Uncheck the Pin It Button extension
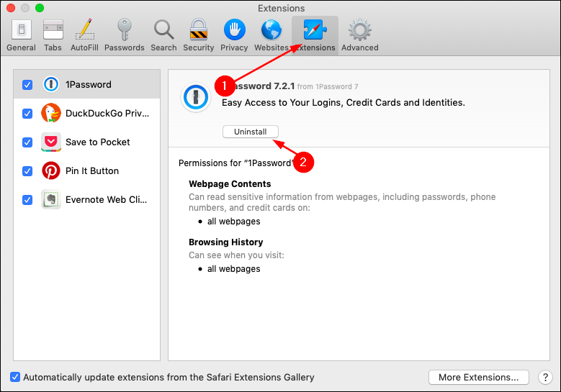Viewport: 561px width, 392px height. click(27, 171)
